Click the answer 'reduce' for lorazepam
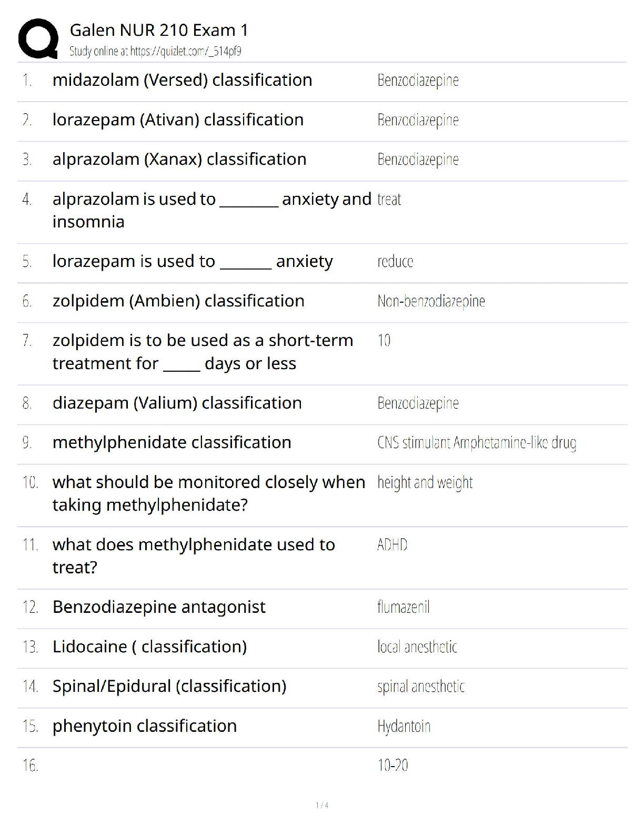The image size is (644, 834). pyautogui.click(x=395, y=262)
